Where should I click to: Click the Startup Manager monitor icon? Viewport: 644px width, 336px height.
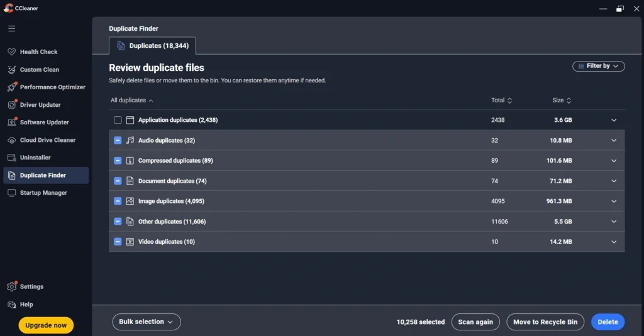tap(11, 193)
